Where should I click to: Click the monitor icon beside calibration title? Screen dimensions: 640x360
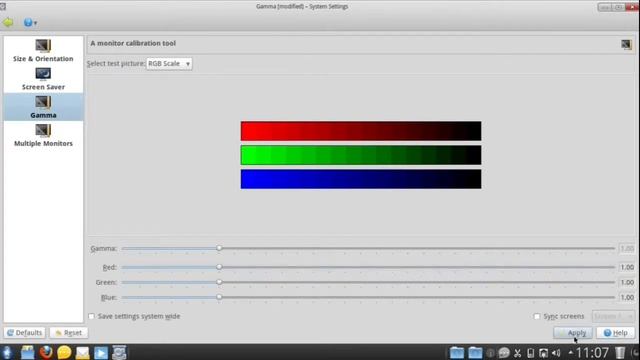[x=626, y=44]
